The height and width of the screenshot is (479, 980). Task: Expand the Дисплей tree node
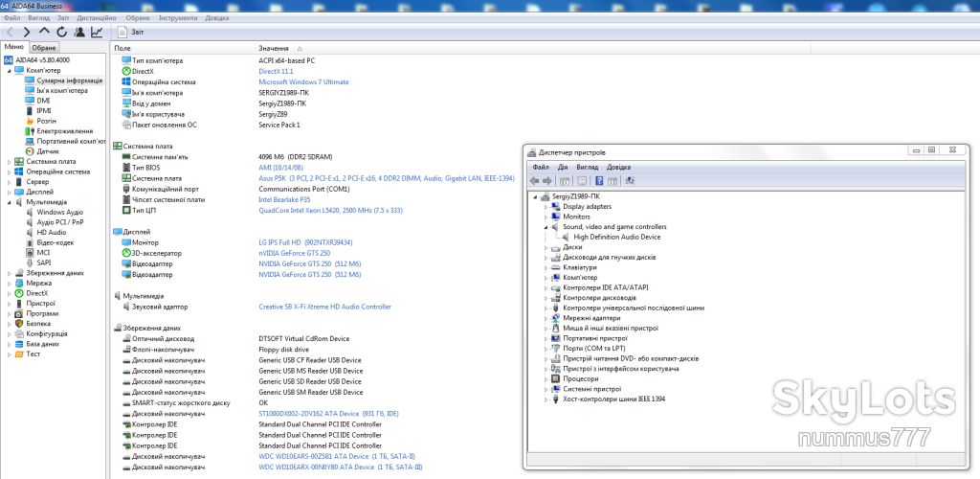click(x=10, y=192)
